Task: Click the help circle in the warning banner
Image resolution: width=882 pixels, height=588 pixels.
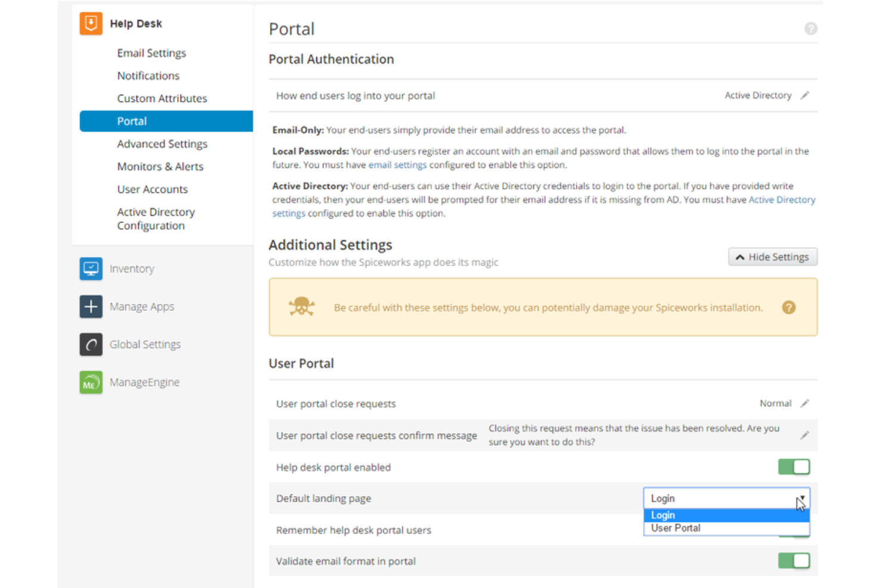Action: point(789,307)
